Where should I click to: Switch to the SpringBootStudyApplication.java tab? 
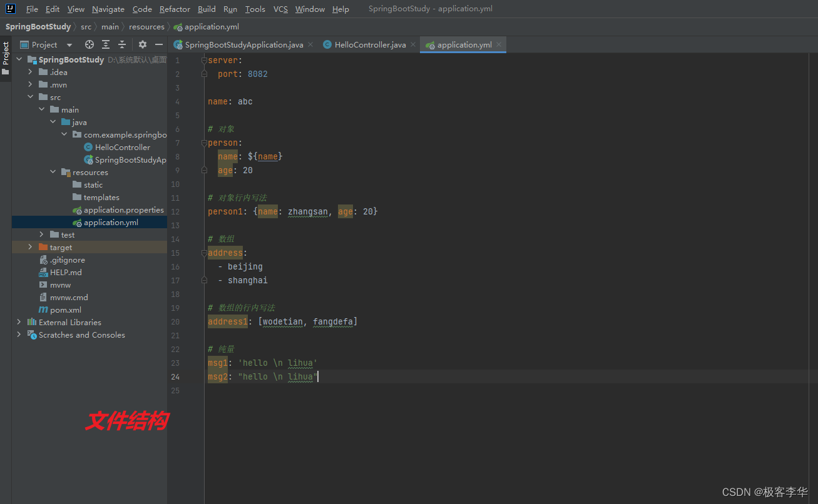pyautogui.click(x=244, y=45)
